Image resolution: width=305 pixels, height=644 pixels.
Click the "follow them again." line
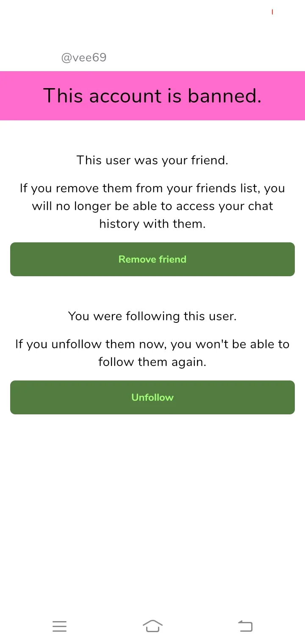pos(152,362)
